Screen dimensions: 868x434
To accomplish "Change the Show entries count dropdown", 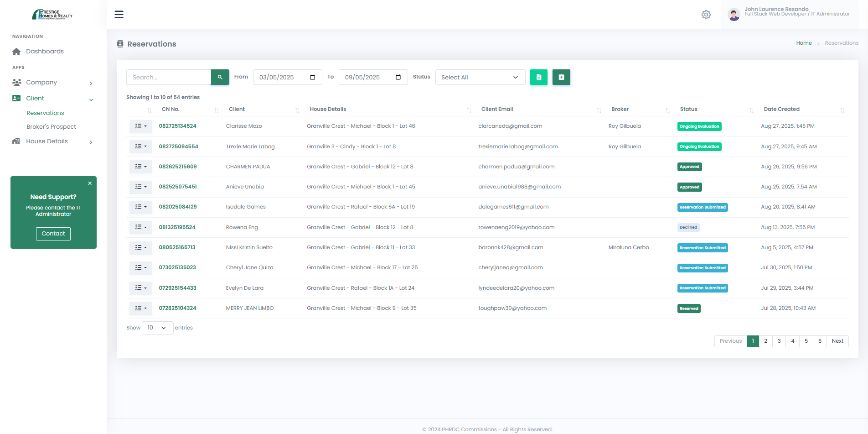I will [157, 328].
